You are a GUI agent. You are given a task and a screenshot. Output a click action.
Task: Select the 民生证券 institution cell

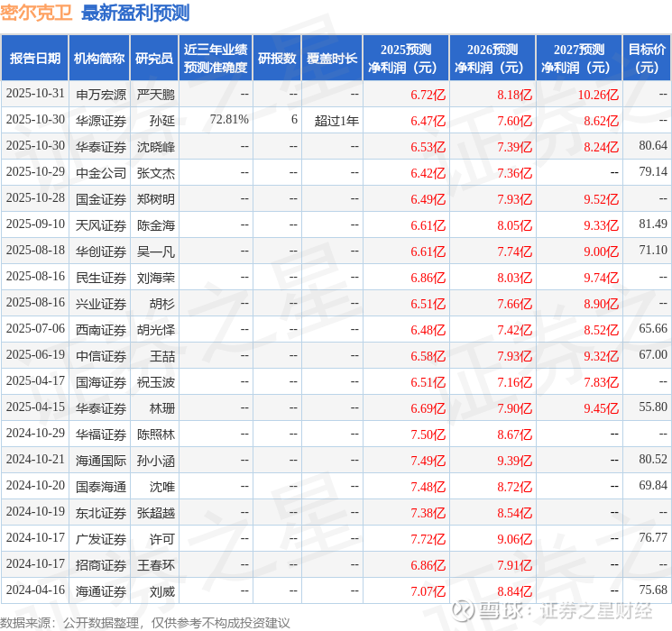pyautogui.click(x=101, y=278)
